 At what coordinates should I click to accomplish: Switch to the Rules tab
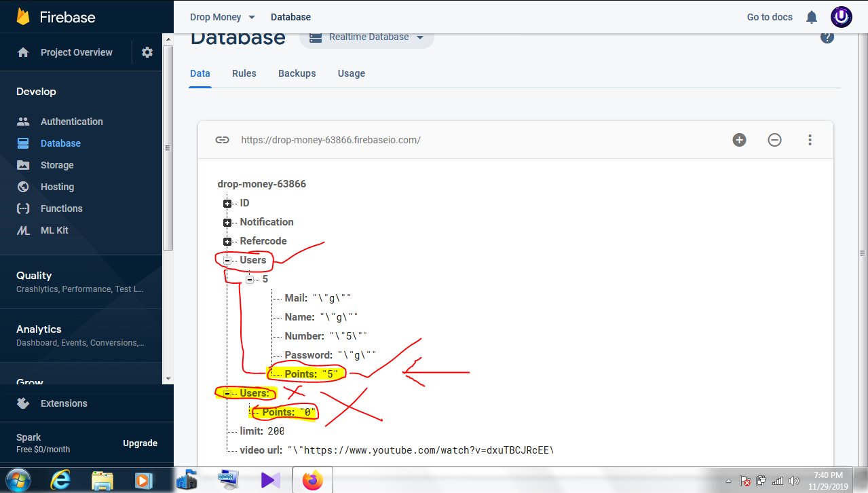point(244,73)
